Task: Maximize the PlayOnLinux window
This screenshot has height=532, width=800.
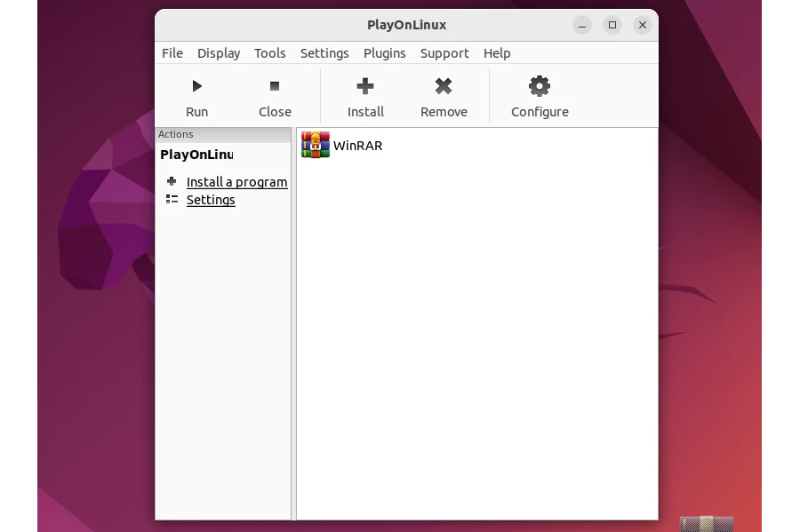Action: pos(612,25)
